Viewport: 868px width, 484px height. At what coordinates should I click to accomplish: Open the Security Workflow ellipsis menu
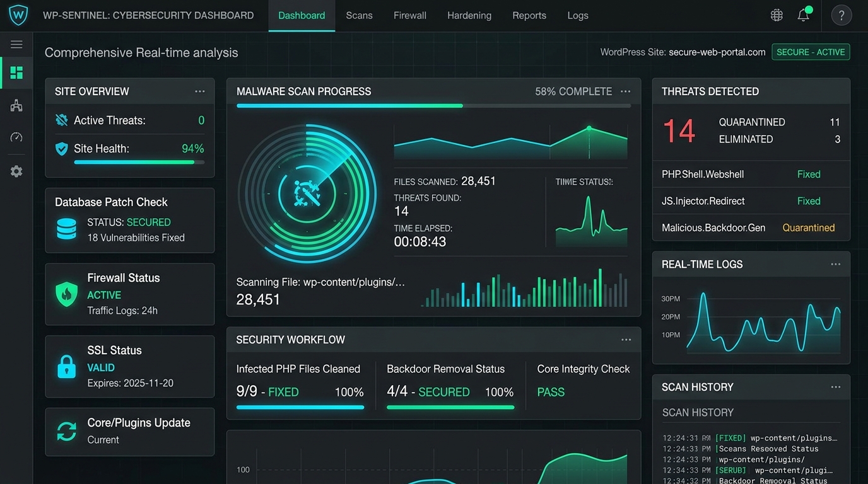[x=626, y=340]
